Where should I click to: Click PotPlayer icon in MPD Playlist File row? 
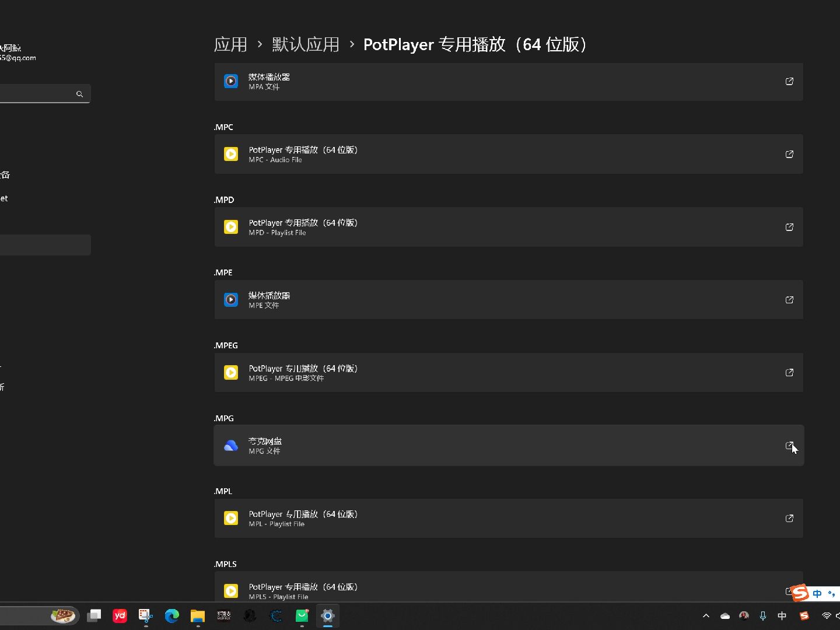coord(231,227)
